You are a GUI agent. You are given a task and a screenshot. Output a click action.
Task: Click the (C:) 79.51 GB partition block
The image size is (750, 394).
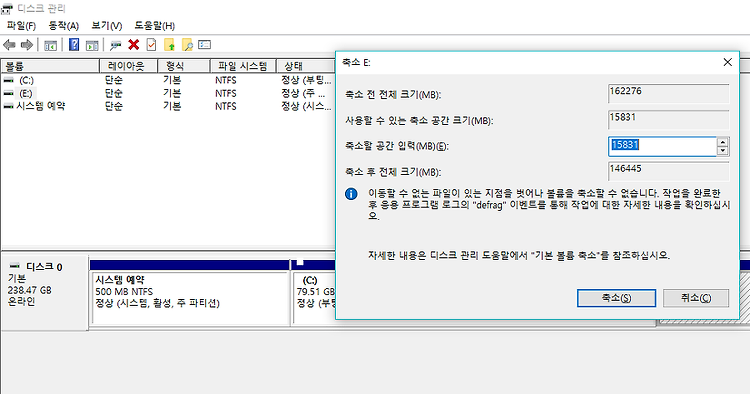[314, 297]
